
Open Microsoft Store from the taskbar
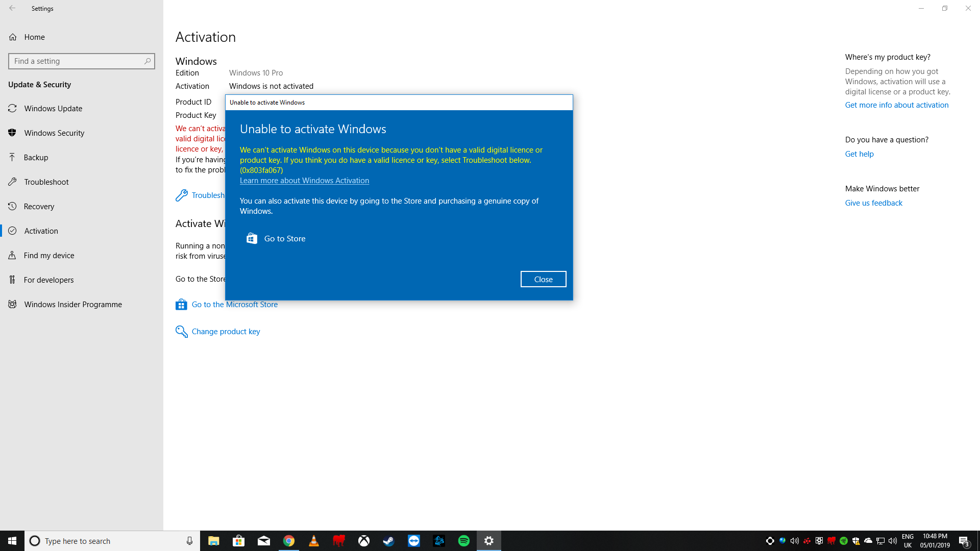pos(239,541)
